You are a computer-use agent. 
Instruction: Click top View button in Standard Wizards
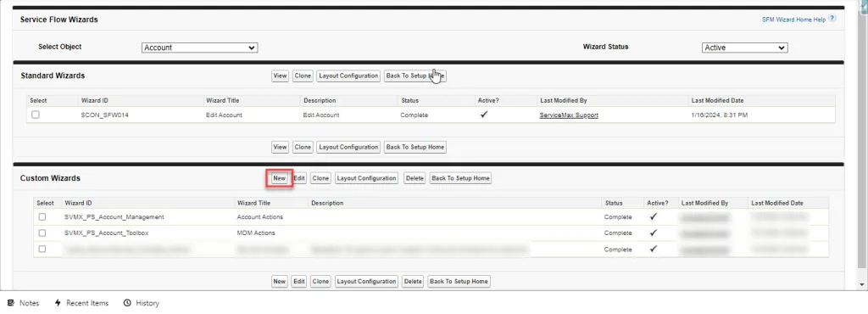[x=280, y=76]
